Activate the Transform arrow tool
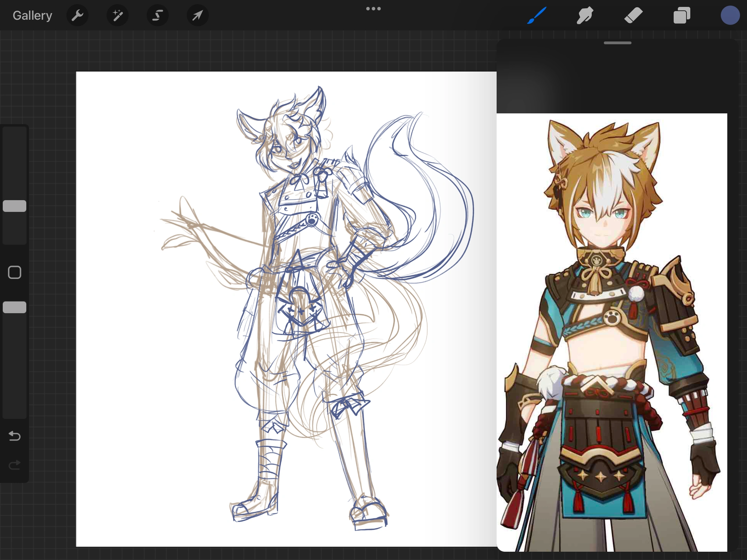The width and height of the screenshot is (747, 560). point(197,16)
